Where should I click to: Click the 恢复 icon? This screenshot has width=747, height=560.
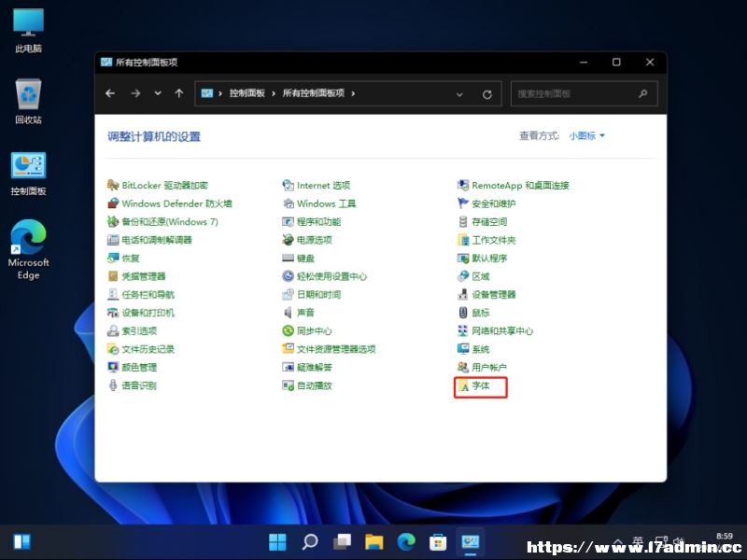(x=113, y=259)
